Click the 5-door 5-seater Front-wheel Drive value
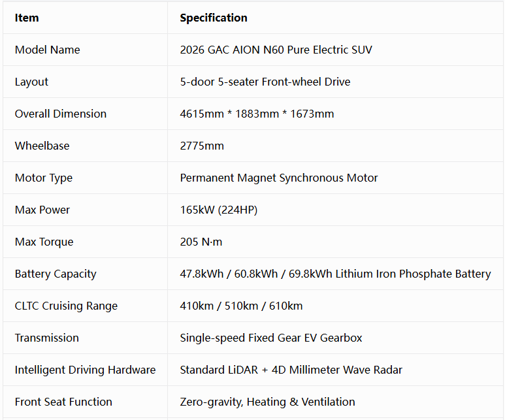Viewport: 505px width, 420px height. pos(265,82)
